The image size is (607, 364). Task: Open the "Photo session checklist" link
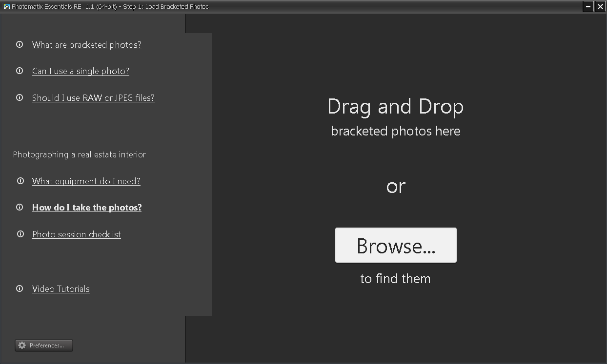point(77,234)
